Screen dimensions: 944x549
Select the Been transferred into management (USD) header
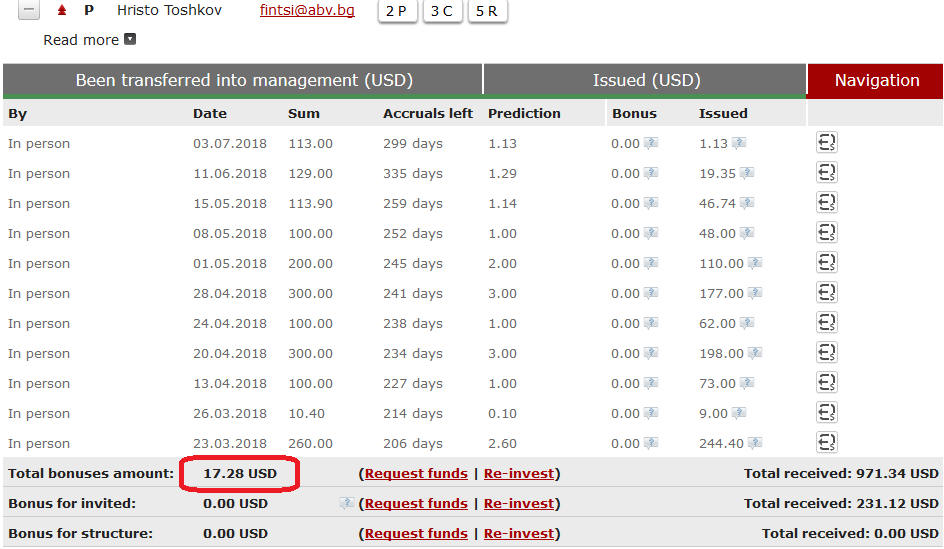click(x=243, y=81)
